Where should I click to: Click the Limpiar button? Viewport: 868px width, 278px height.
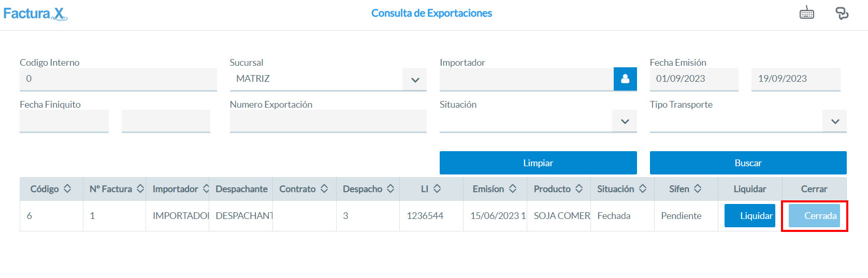pyautogui.click(x=538, y=163)
